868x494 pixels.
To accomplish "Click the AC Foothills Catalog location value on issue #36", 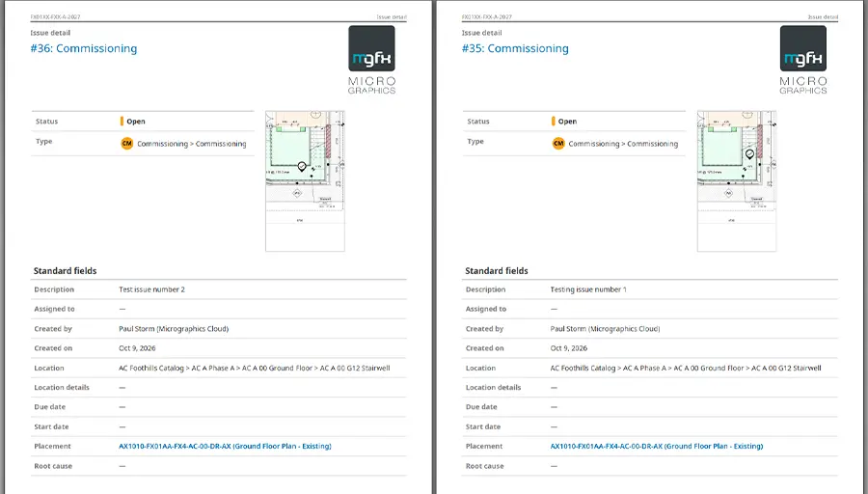I will pyautogui.click(x=254, y=369).
